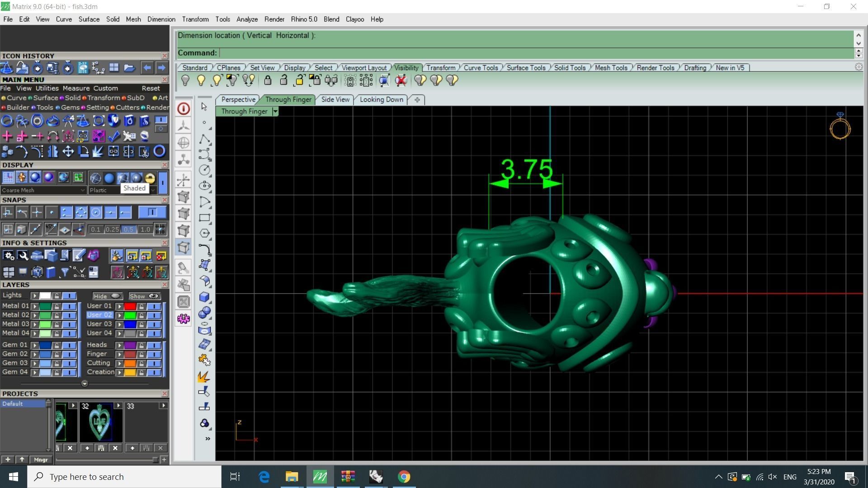Click the Swap Hidden and Visible bulbs icon

point(249,80)
